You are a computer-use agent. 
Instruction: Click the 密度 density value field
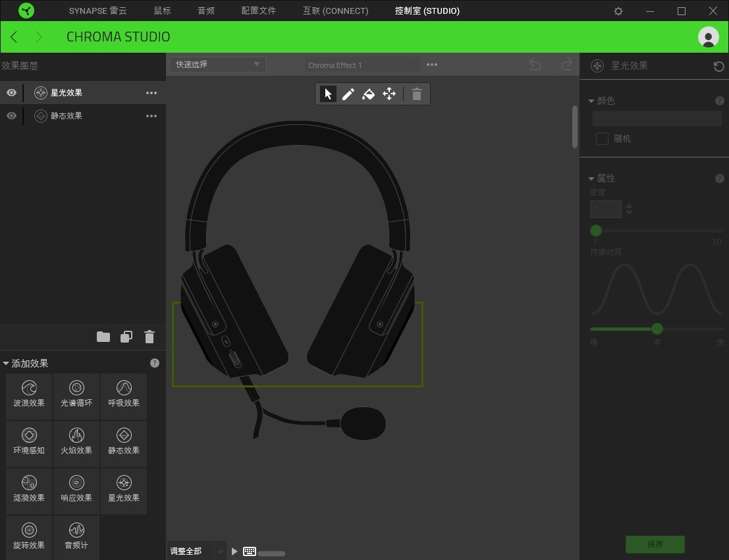point(606,210)
